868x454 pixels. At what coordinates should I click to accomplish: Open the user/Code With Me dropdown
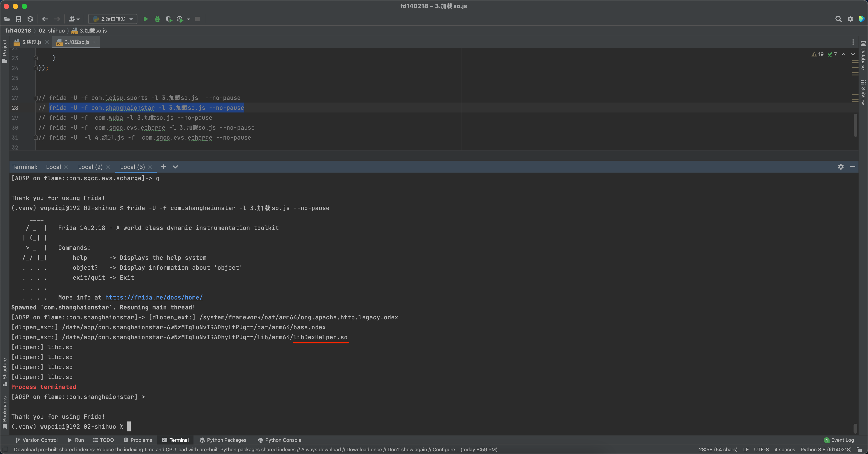[74, 19]
